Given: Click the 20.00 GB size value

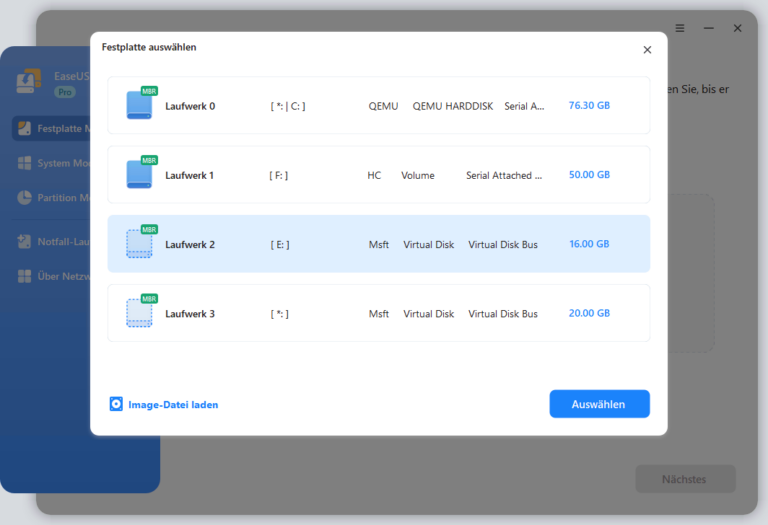Looking at the screenshot, I should (x=589, y=313).
